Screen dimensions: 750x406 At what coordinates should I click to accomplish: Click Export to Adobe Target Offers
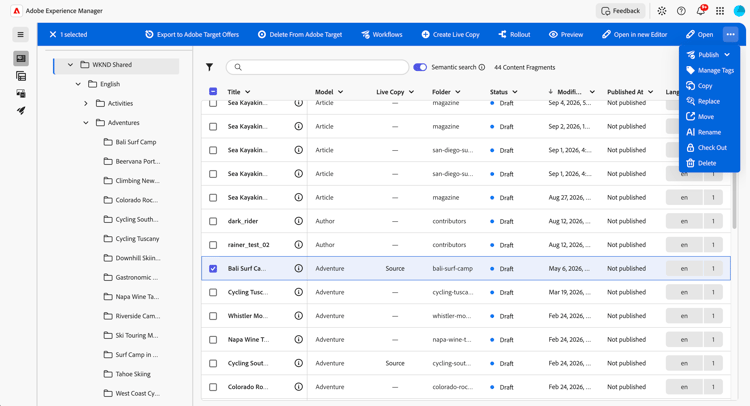192,34
